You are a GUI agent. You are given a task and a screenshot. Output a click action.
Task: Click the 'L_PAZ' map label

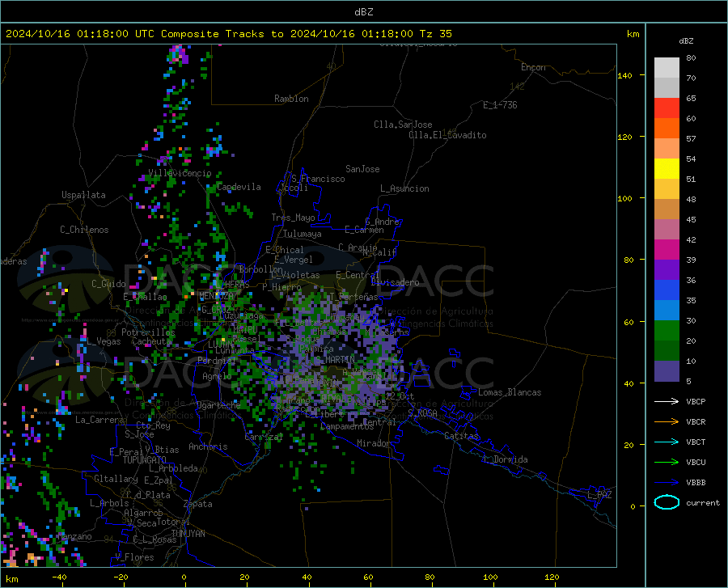point(600,495)
